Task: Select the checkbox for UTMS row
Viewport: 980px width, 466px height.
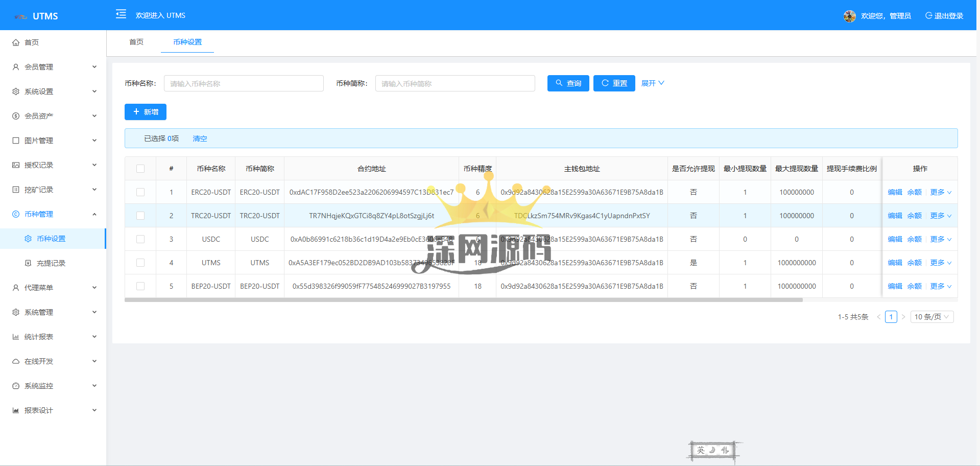Action: point(140,263)
